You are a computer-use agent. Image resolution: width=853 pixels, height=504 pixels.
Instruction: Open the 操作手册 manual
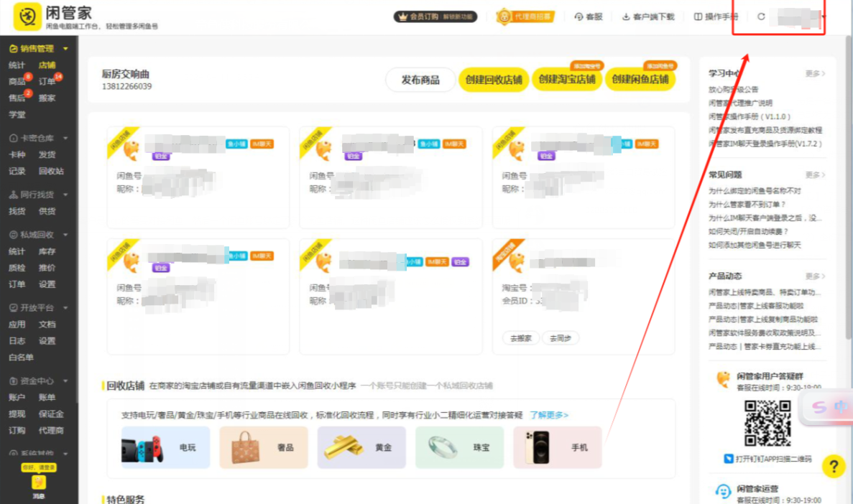point(716,17)
